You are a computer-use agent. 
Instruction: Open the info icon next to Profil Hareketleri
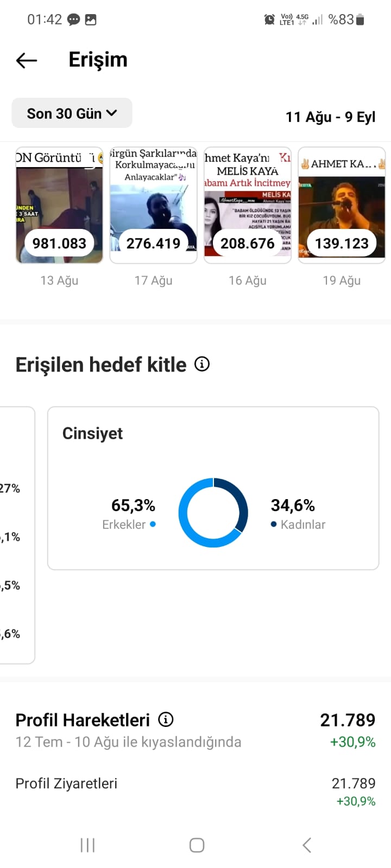[x=166, y=719]
